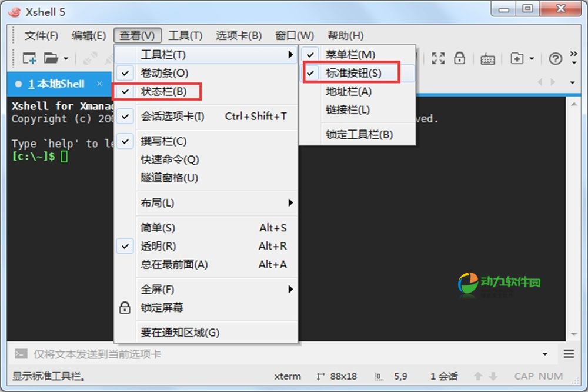This screenshot has width=588, height=392.
Task: Expand the 工具栏(T) submenu
Action: [x=206, y=55]
